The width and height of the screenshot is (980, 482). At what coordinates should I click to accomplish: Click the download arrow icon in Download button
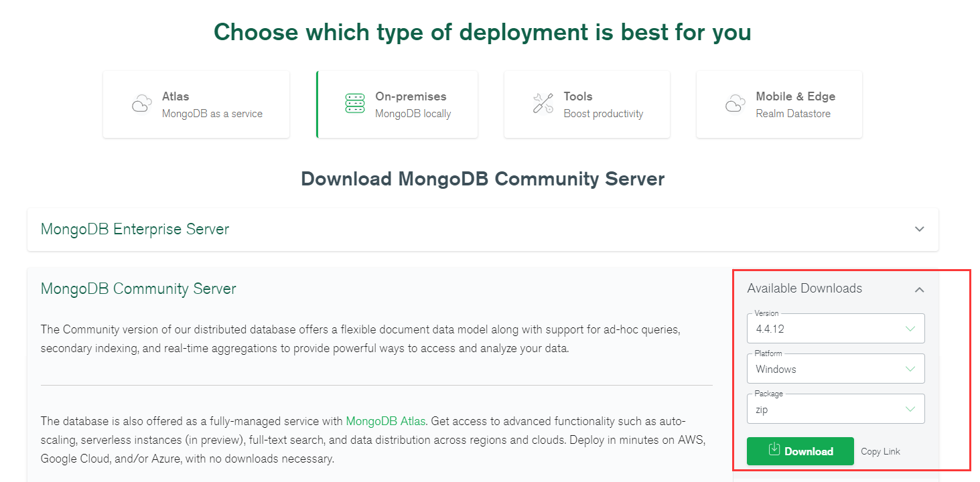(x=774, y=449)
